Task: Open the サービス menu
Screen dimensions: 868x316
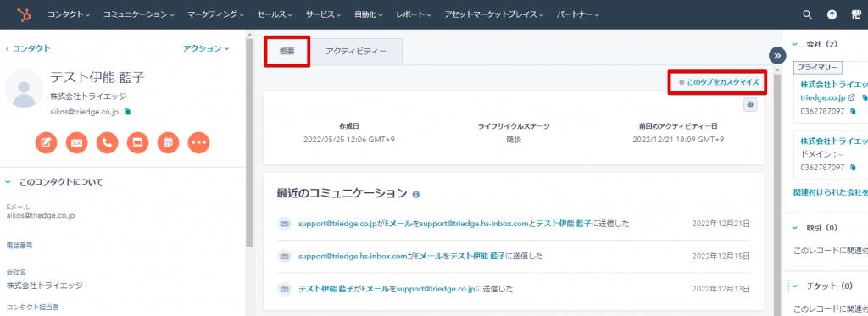Action: click(x=323, y=15)
